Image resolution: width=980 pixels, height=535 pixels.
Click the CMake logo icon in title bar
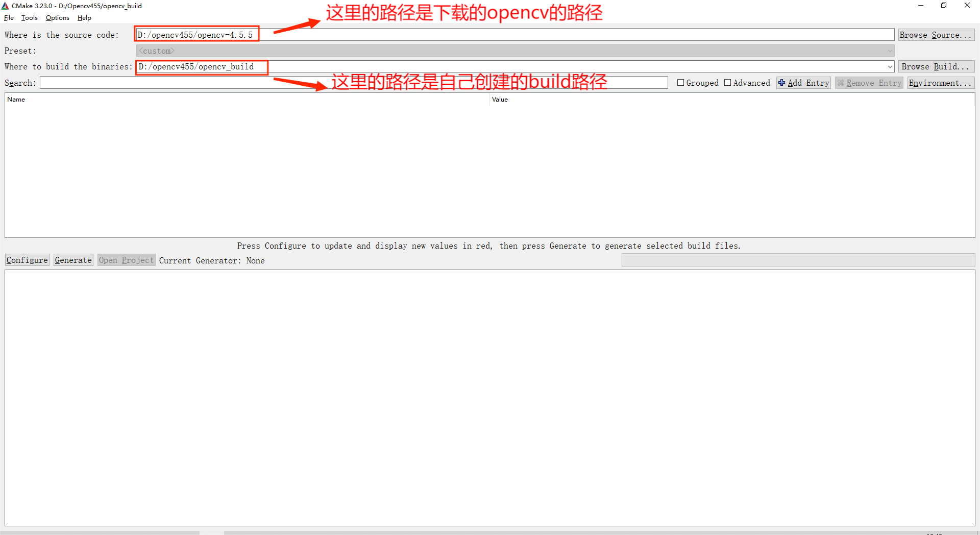(x=5, y=6)
